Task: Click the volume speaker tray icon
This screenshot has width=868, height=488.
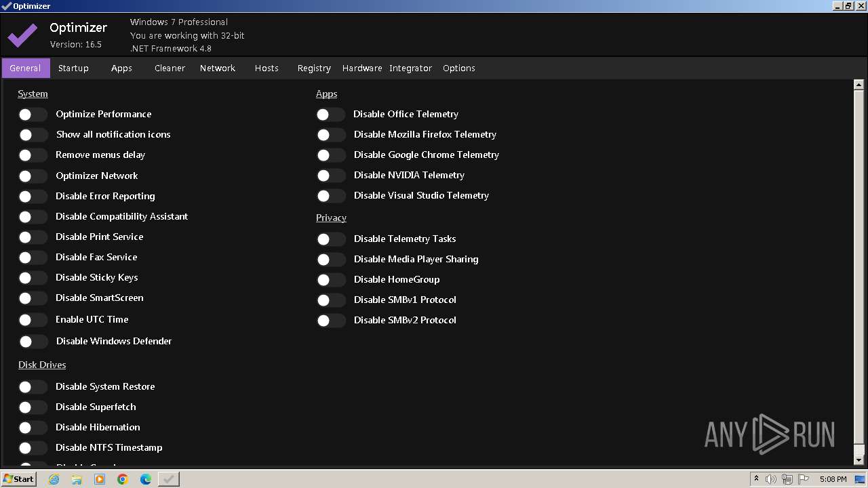Action: (771, 479)
